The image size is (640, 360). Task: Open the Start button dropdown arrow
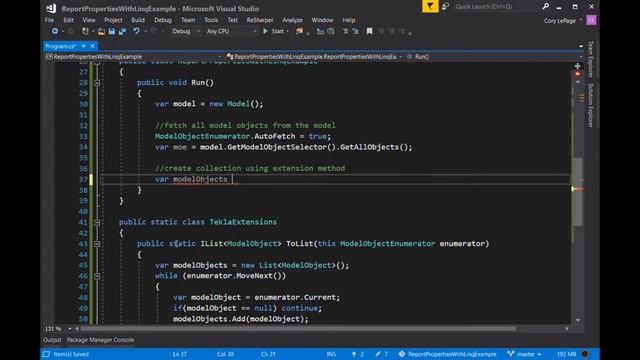coord(287,31)
